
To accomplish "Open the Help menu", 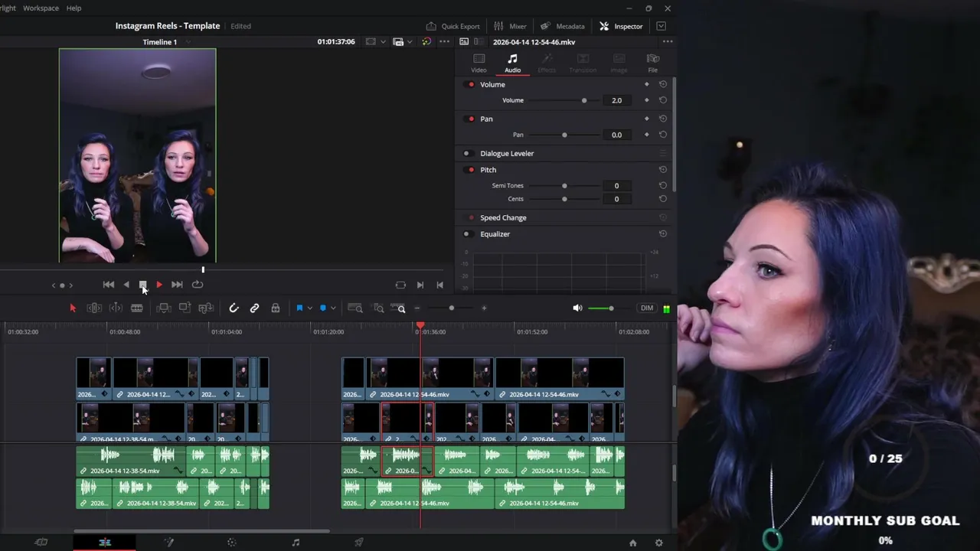I will pyautogui.click(x=73, y=8).
